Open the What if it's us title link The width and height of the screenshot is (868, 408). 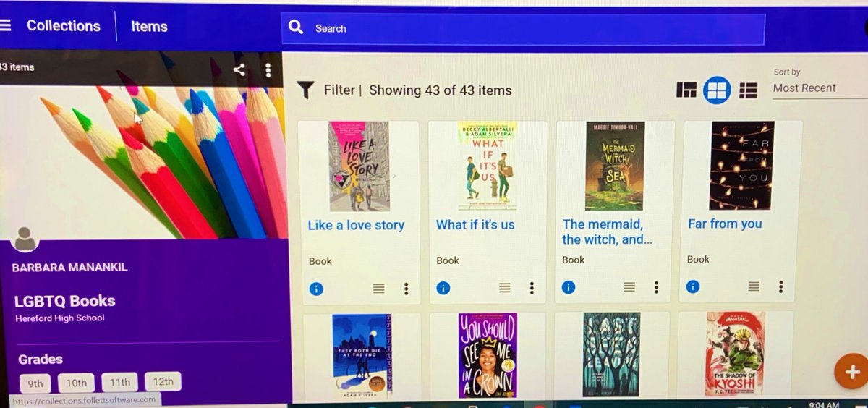[475, 225]
